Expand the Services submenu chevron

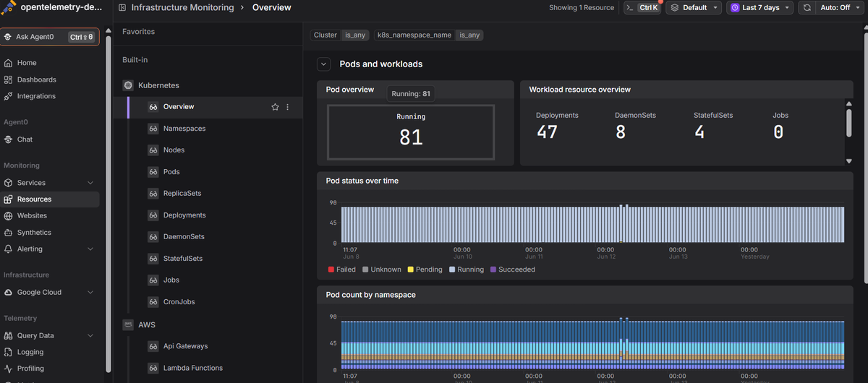[90, 183]
